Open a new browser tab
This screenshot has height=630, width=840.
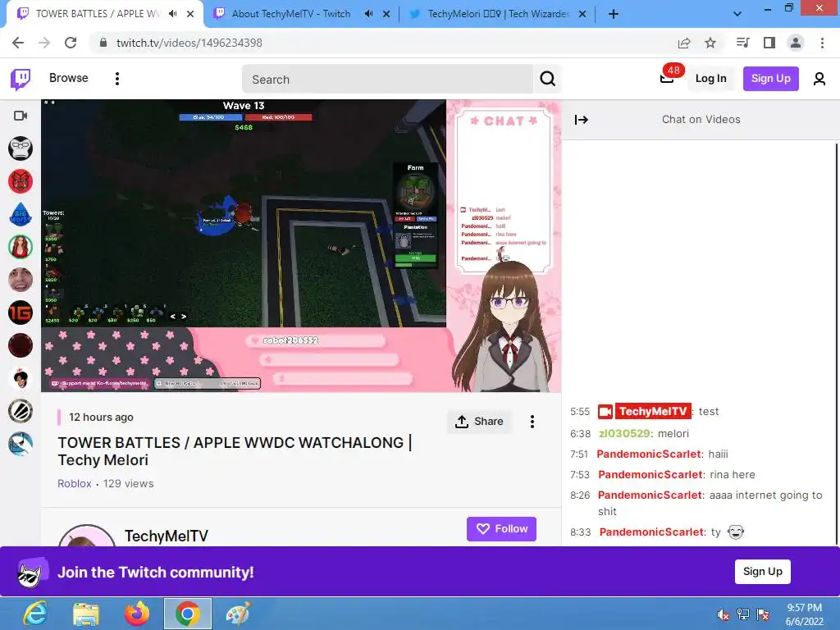[x=614, y=14]
